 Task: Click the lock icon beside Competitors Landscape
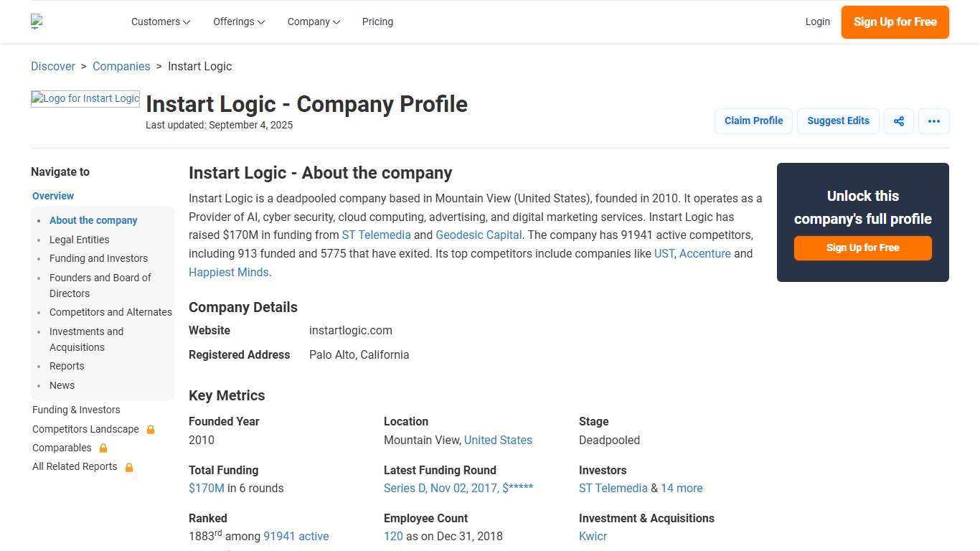click(x=151, y=429)
